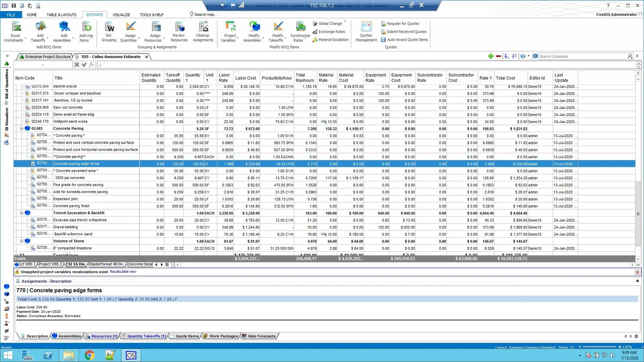Select the Add Takeoffs tool

(x=40, y=31)
